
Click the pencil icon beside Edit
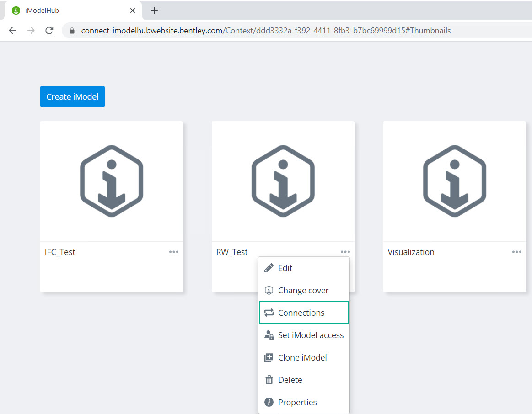tap(269, 268)
